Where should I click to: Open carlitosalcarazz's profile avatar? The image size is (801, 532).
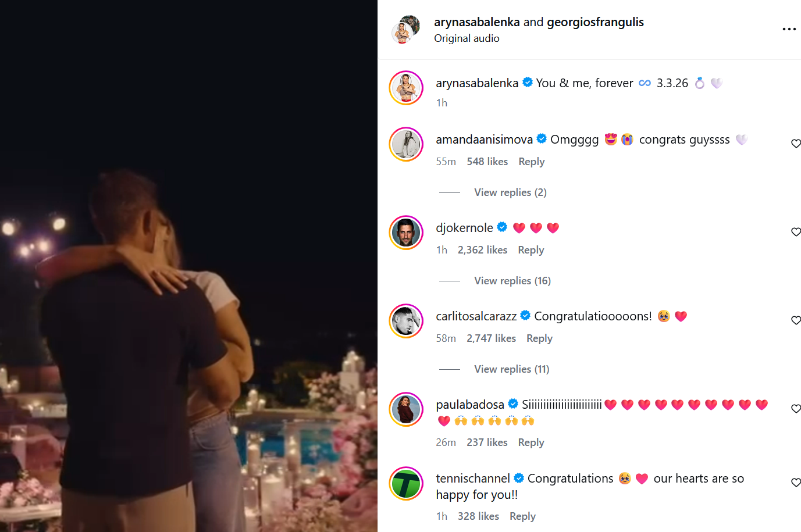coord(406,321)
